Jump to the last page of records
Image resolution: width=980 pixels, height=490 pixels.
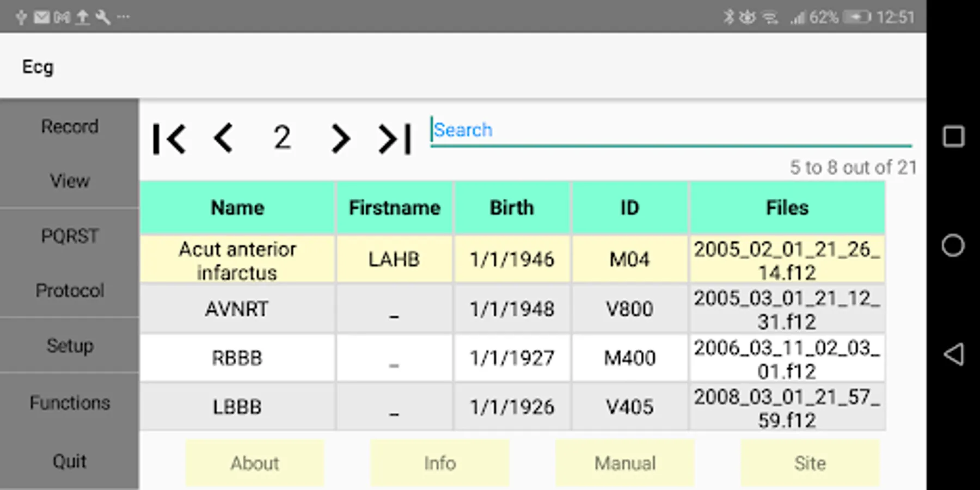[395, 139]
